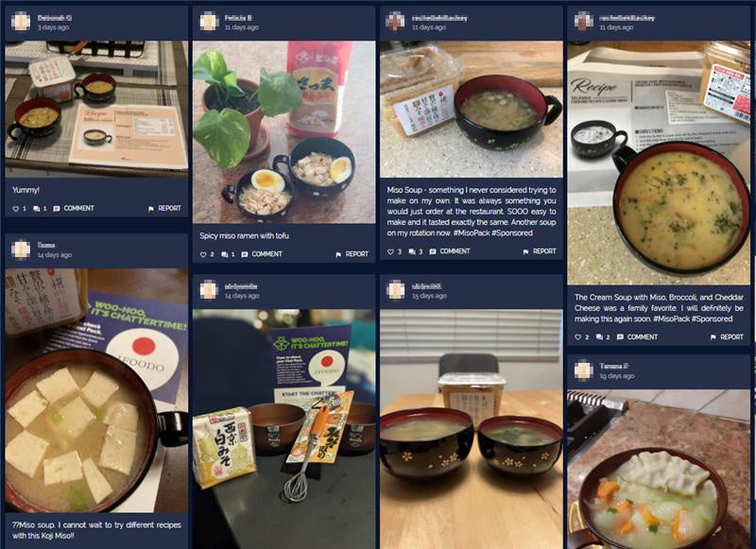Click the flag icon on Cream Soup post
Image resolution: width=756 pixels, height=549 pixels.
(x=713, y=337)
